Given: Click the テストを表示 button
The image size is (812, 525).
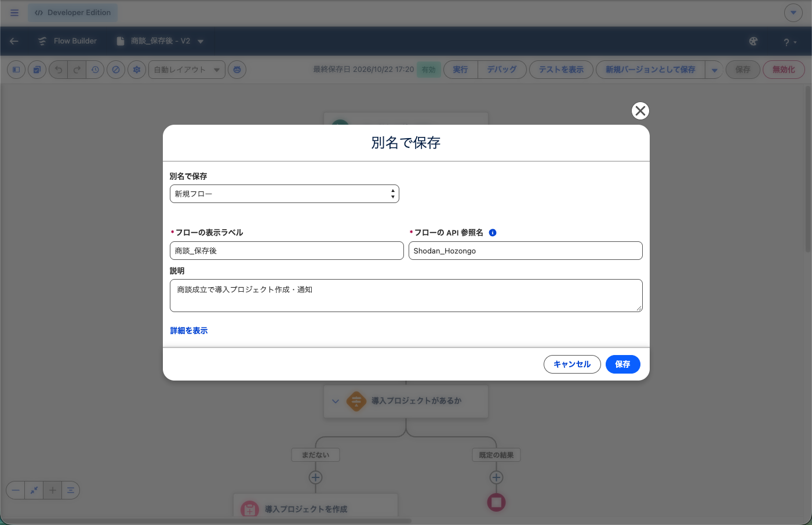Looking at the screenshot, I should tap(561, 70).
